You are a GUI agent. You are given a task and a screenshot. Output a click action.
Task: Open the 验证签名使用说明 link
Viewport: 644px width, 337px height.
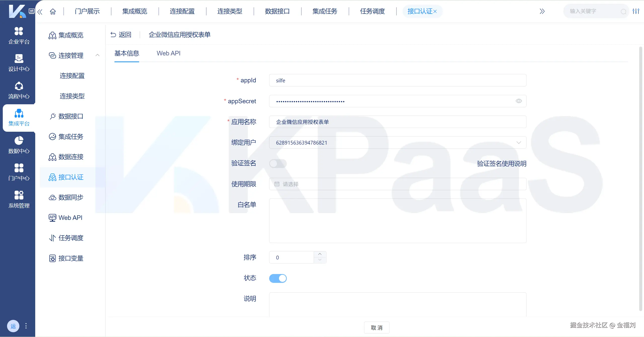coord(501,164)
